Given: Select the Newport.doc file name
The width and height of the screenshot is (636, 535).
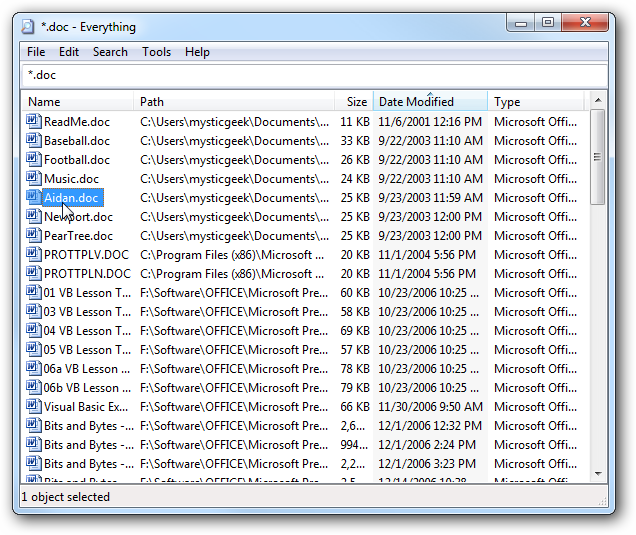Looking at the screenshot, I should 78,217.
